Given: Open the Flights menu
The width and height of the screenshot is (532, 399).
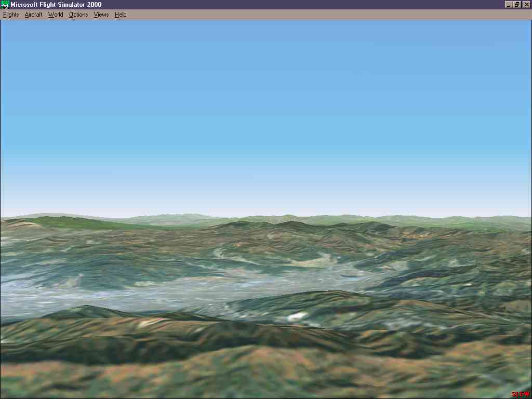Looking at the screenshot, I should click(x=11, y=15).
